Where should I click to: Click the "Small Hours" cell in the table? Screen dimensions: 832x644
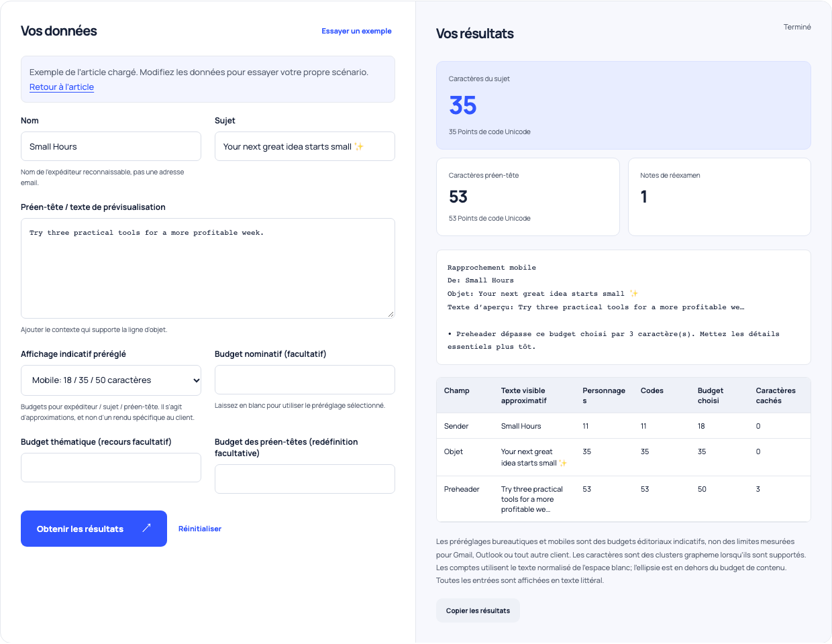point(521,426)
